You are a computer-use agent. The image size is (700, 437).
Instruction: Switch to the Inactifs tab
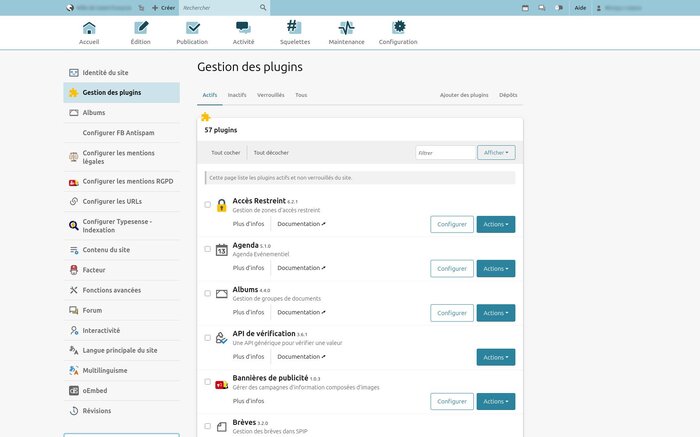click(x=237, y=95)
